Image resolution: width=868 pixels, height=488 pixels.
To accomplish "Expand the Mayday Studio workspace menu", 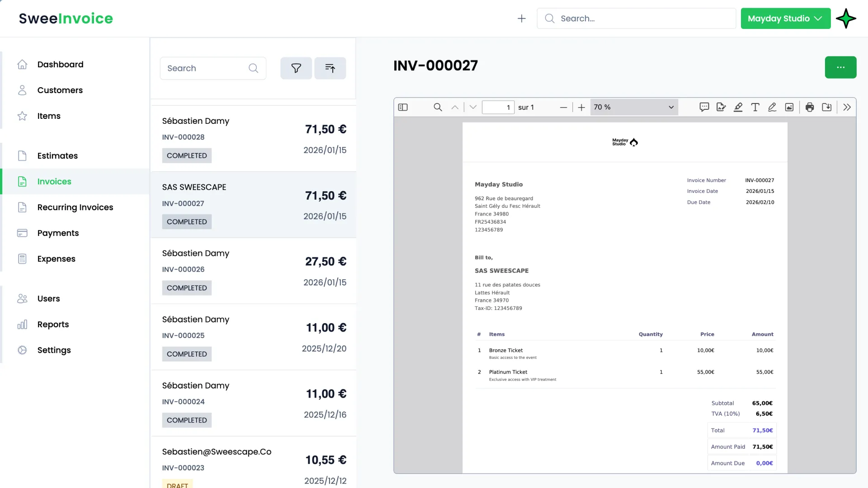I will tap(785, 18).
